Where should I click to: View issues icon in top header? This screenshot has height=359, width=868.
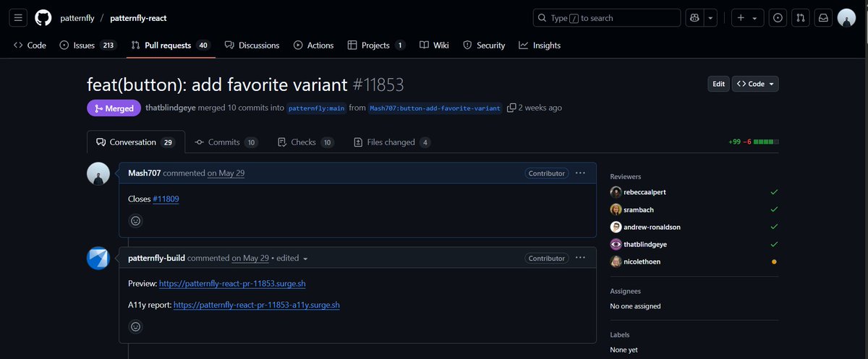click(x=778, y=18)
